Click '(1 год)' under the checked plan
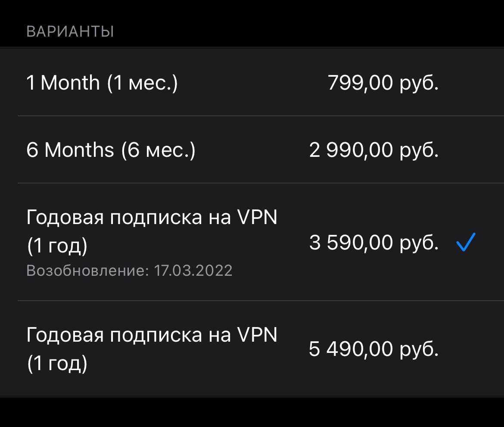This screenshot has width=504, height=427. click(x=57, y=246)
